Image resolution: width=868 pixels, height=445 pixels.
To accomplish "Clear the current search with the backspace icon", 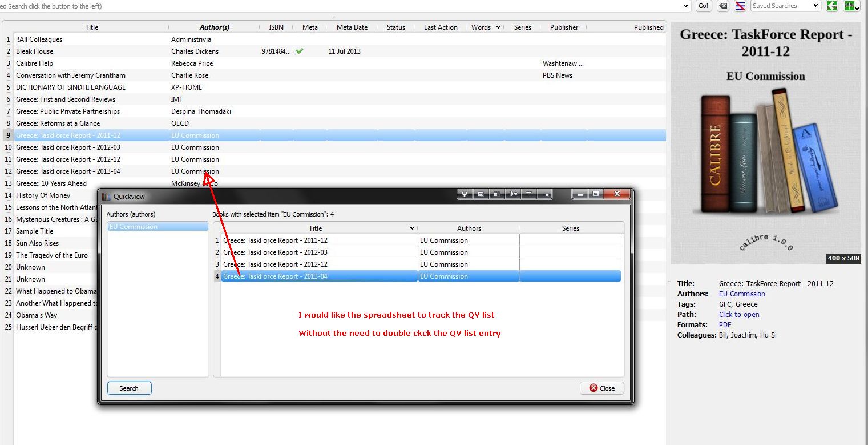I will (722, 6).
